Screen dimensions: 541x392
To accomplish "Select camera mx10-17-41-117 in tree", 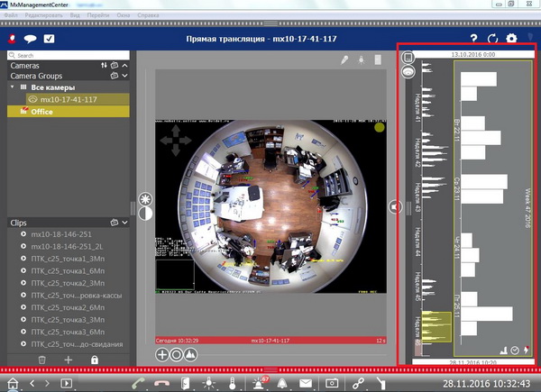I will click(78, 99).
